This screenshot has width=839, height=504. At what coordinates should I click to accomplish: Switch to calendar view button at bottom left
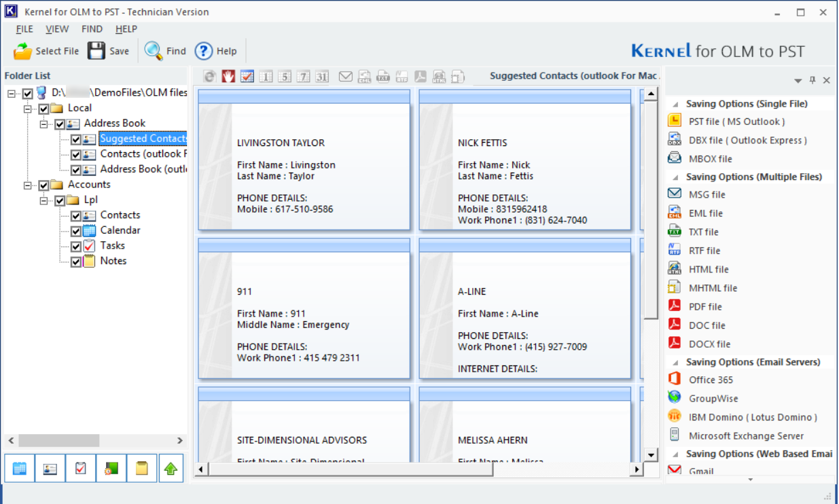click(19, 469)
